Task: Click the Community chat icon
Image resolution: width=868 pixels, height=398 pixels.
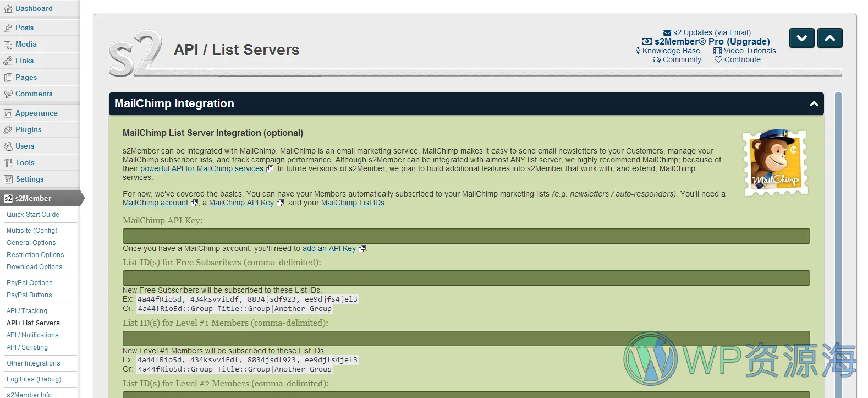Action: [x=657, y=59]
